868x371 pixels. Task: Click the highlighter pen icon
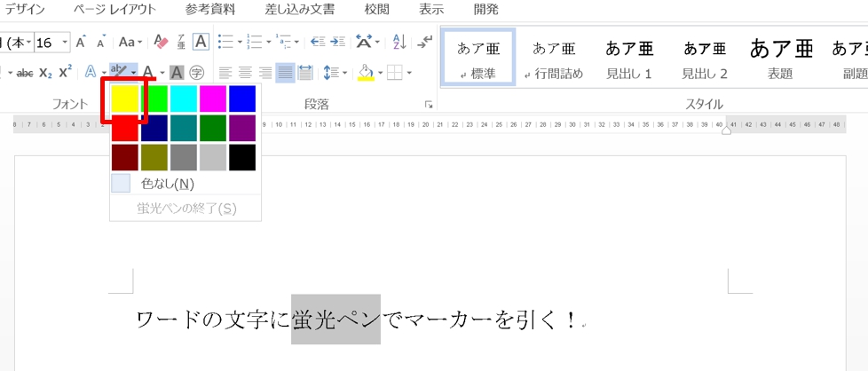click(118, 70)
